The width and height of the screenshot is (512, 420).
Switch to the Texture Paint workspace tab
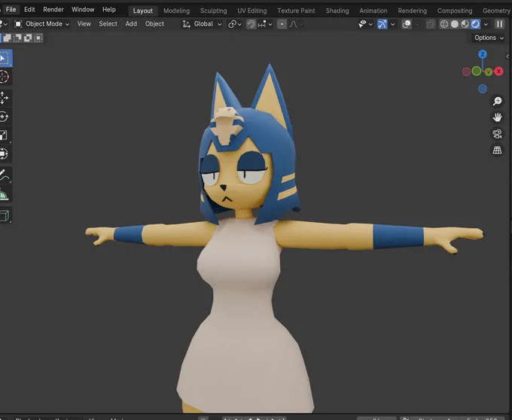[296, 11]
